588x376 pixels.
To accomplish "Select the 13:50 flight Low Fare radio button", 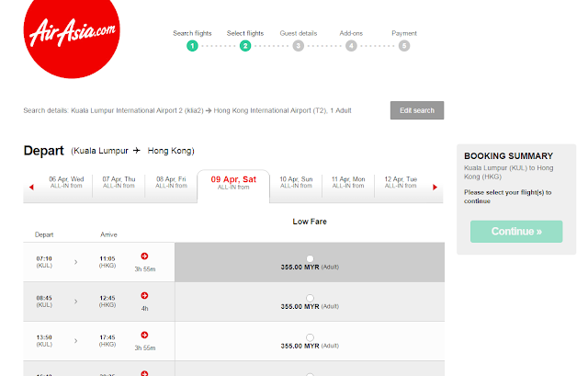I will (x=310, y=337).
